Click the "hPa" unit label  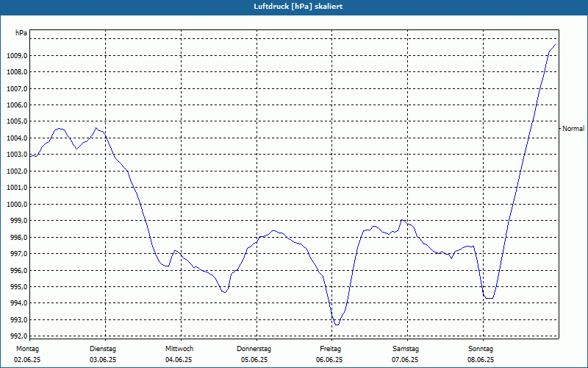[x=21, y=33]
